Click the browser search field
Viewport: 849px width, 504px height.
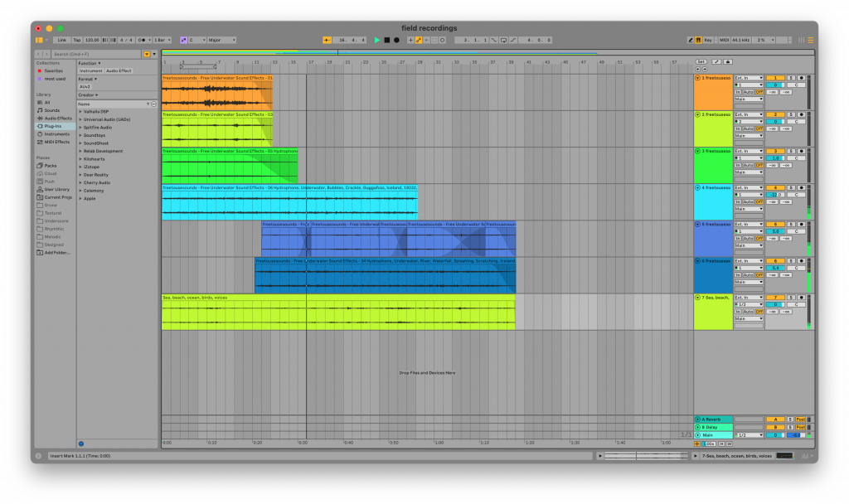[95, 54]
